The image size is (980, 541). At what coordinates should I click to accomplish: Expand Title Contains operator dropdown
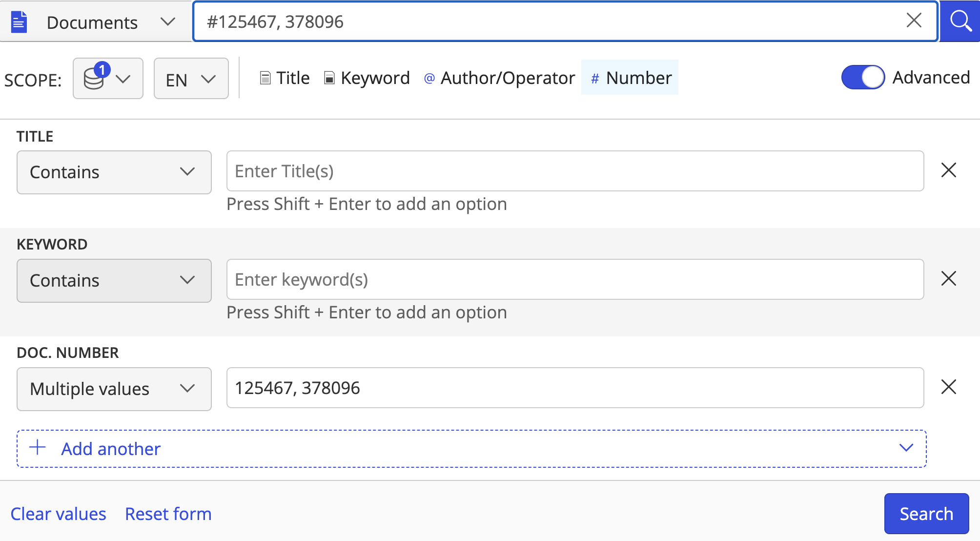(114, 172)
